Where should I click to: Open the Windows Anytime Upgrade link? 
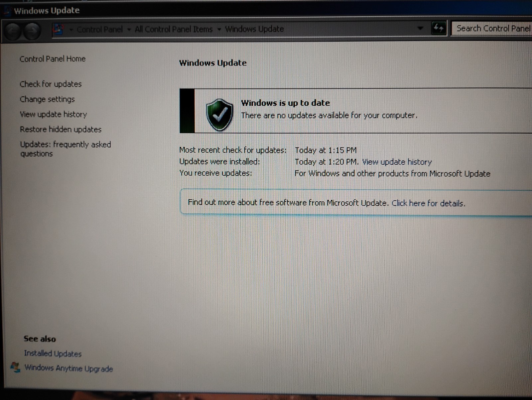[68, 368]
